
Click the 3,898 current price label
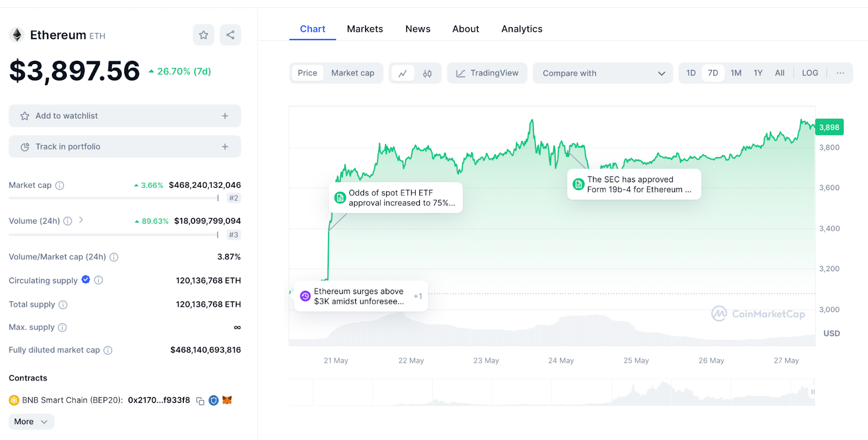coord(829,127)
